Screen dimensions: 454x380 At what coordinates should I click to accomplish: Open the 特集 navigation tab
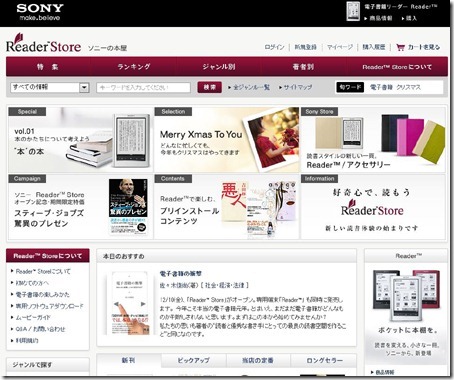(x=48, y=67)
